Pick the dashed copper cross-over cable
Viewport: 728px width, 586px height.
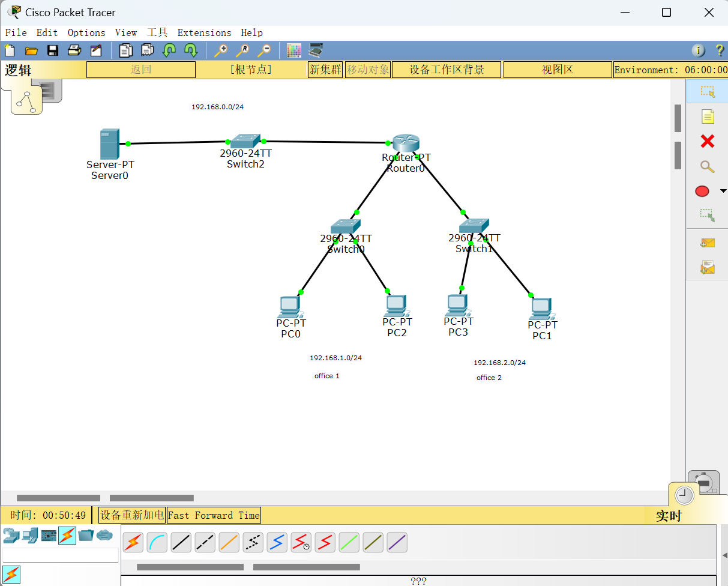click(205, 543)
